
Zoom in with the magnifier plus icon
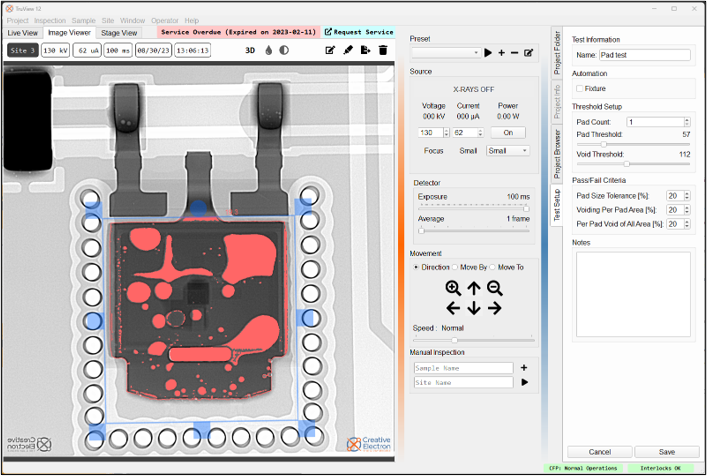click(453, 288)
